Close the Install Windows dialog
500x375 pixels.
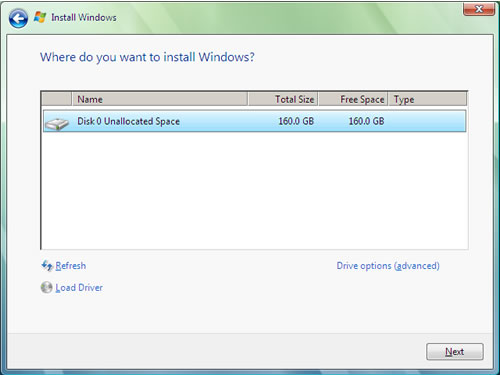click(x=479, y=9)
